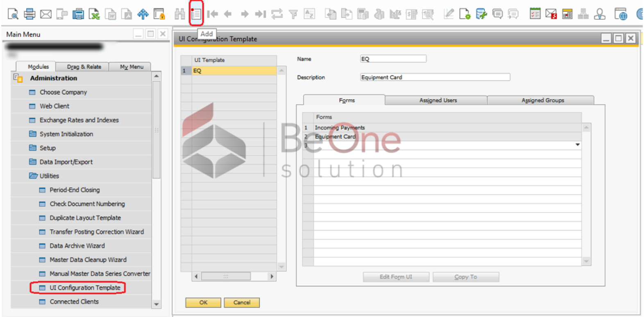
Task: Click the mail with red badge icon
Action: (x=551, y=14)
